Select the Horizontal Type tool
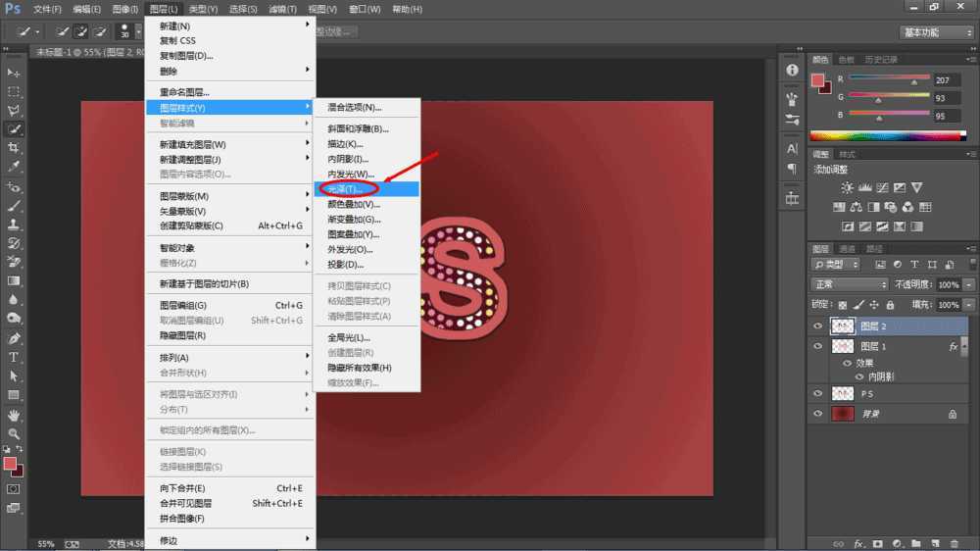980x551 pixels. 14,357
